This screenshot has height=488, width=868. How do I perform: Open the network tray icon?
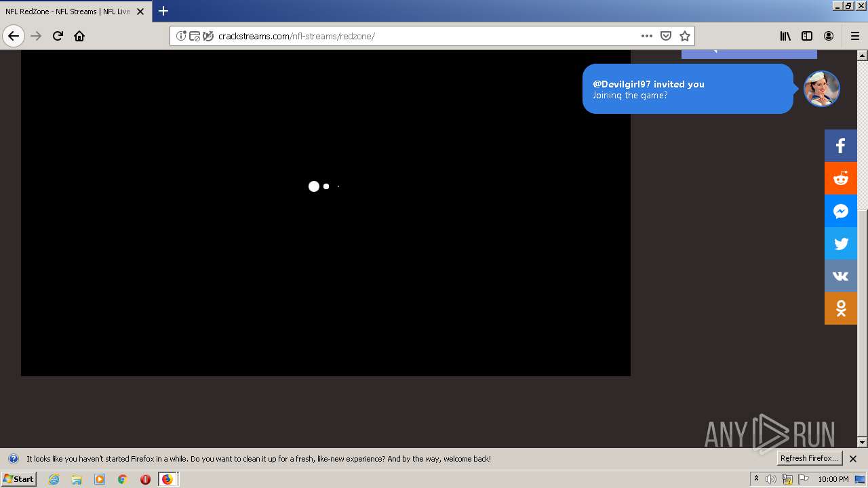787,479
